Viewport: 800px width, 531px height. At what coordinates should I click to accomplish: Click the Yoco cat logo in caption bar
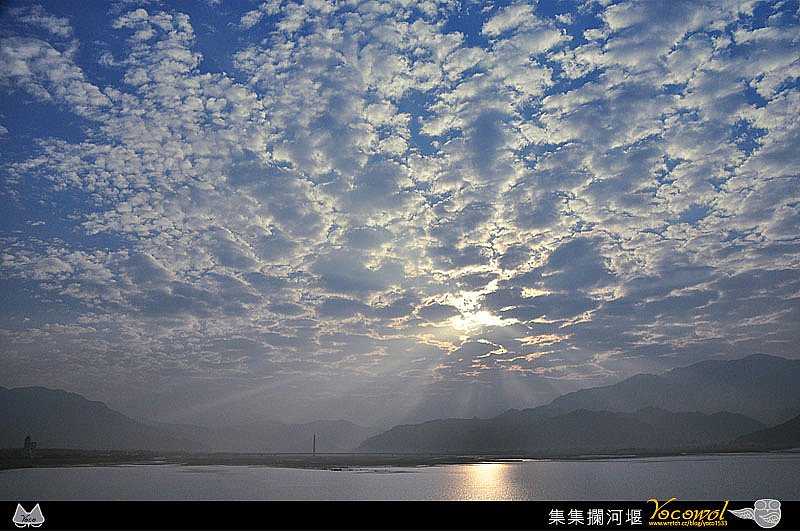tap(29, 516)
